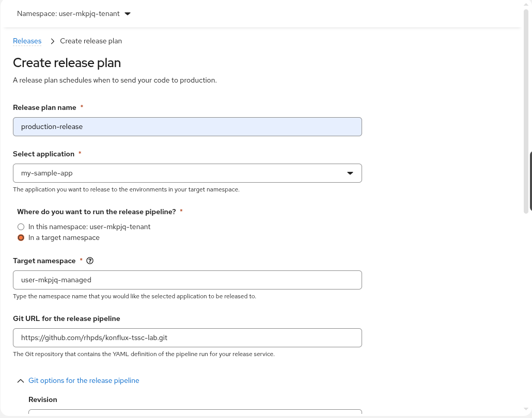Viewport: 532px width, 418px height.
Task: Collapse Git options for the release pipeline
Action: tap(78, 381)
